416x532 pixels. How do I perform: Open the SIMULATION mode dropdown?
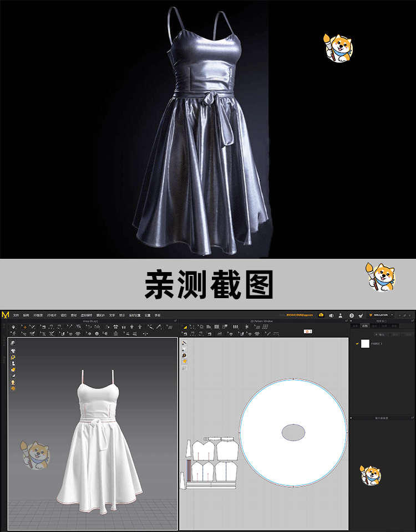pos(382,315)
